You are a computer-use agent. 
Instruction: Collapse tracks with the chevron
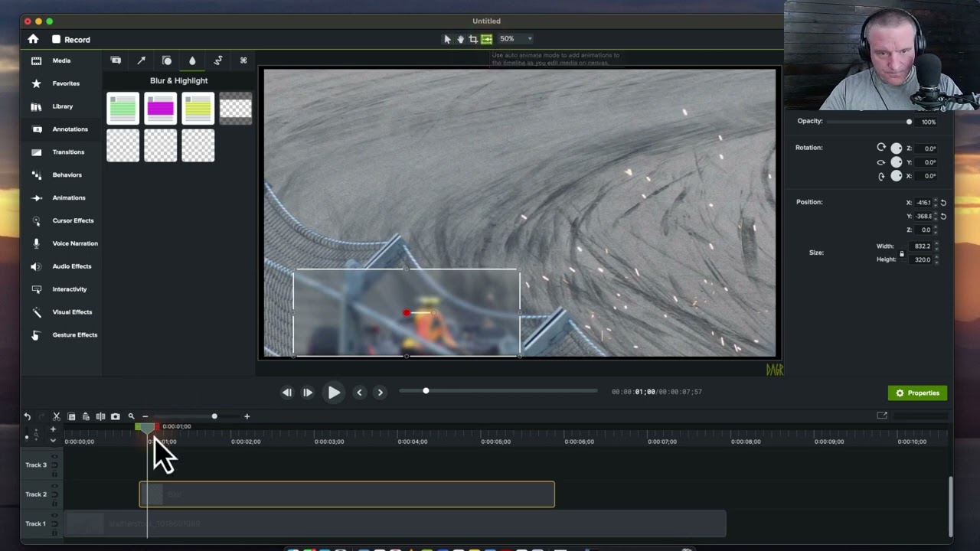(53, 440)
